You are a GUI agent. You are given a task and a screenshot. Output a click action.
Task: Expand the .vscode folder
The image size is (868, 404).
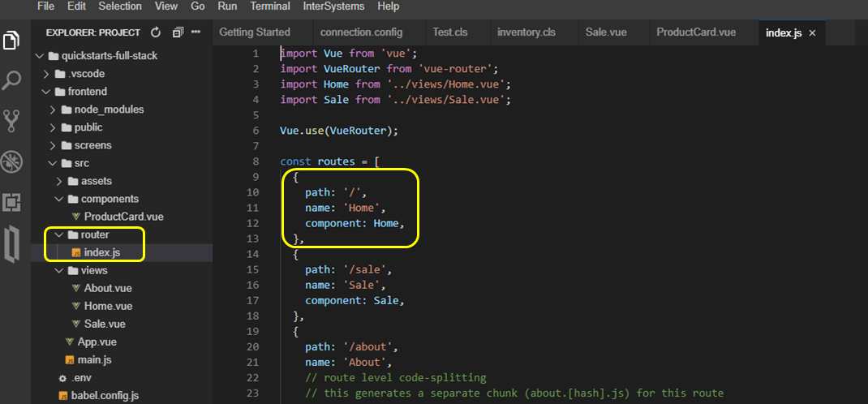[87, 74]
